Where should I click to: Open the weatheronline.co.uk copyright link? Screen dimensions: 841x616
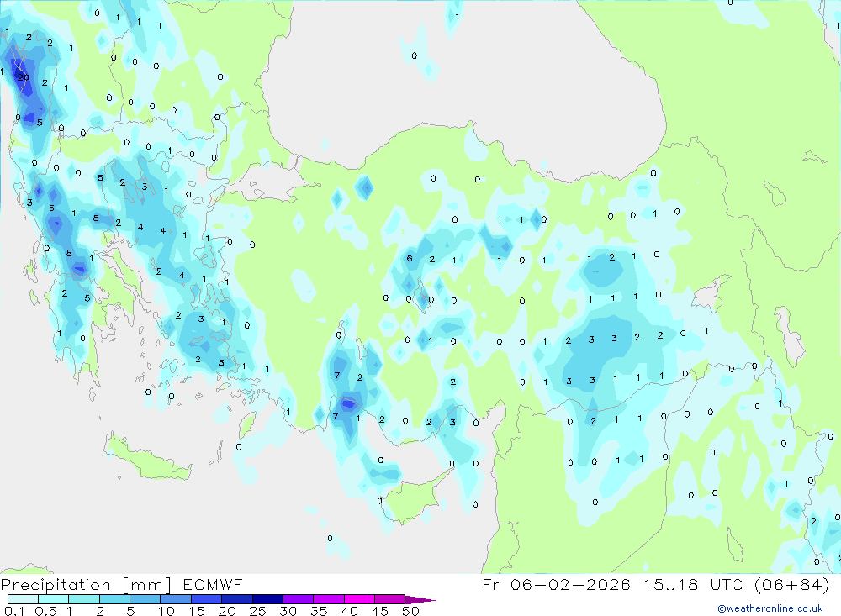point(770,608)
